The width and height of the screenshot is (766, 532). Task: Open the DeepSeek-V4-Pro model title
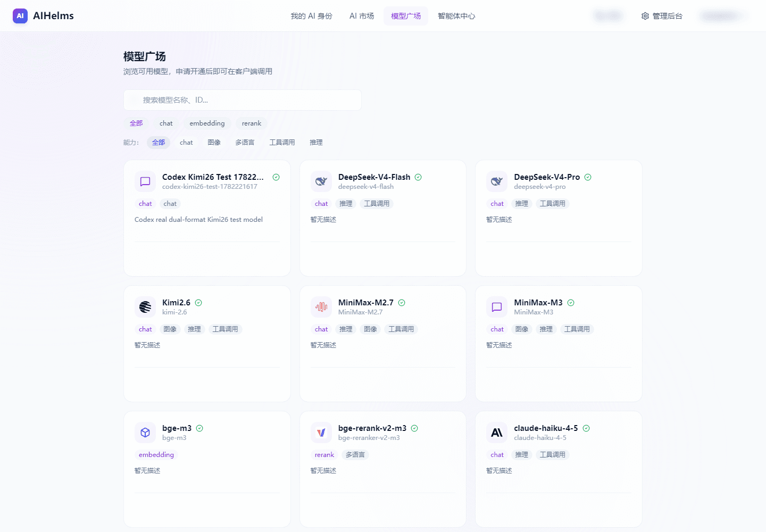click(x=547, y=177)
